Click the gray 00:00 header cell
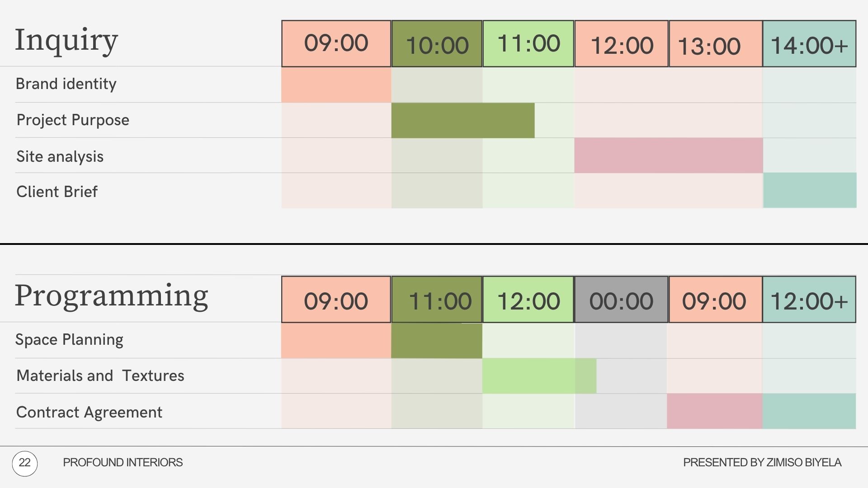Screen dimensions: 868x488 point(621,300)
